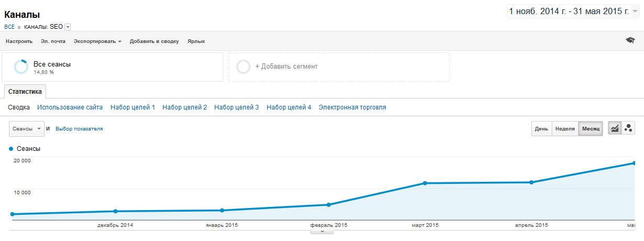Open the Сеансы metric dropdown
Viewport: 644px width, 241px height.
pos(26,128)
